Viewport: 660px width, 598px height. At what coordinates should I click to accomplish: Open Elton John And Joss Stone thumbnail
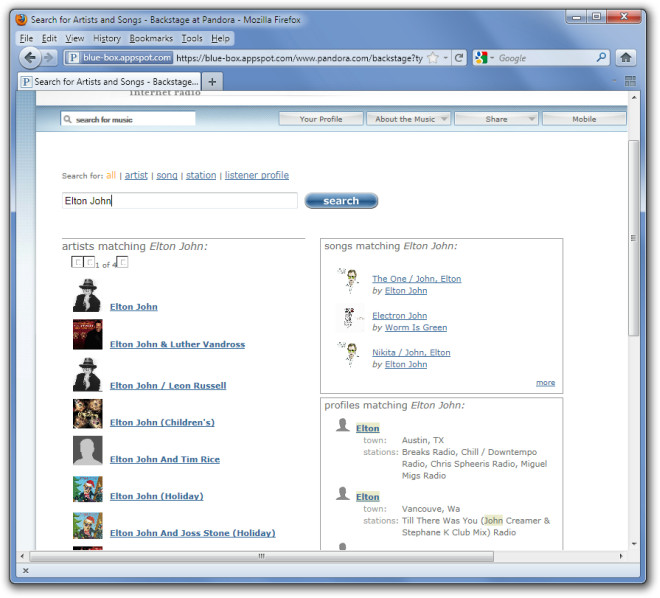click(87, 526)
